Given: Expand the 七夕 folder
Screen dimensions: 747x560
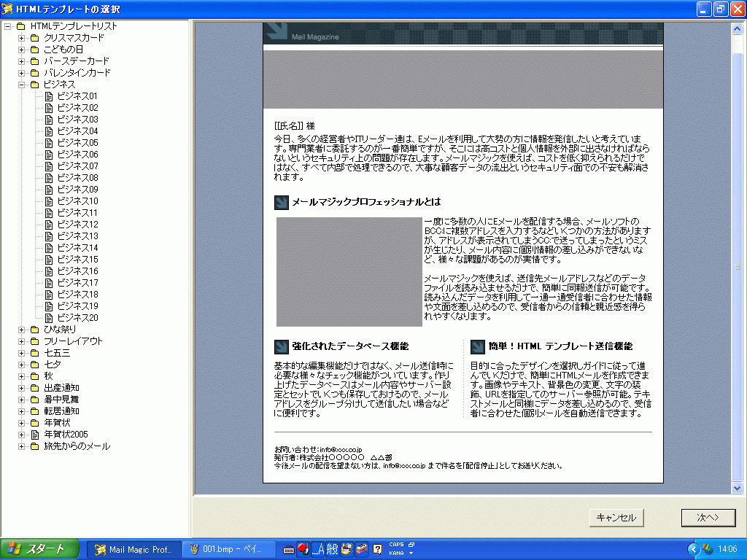Looking at the screenshot, I should coord(21,365).
